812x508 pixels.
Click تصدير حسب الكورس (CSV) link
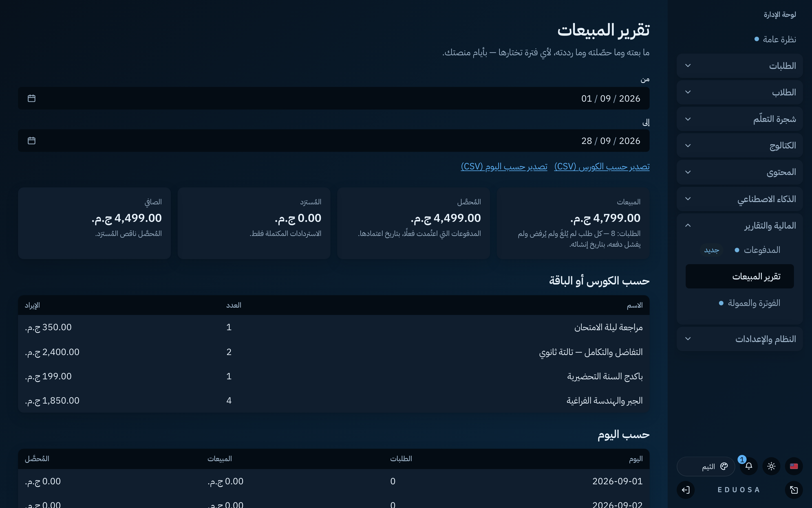602,166
